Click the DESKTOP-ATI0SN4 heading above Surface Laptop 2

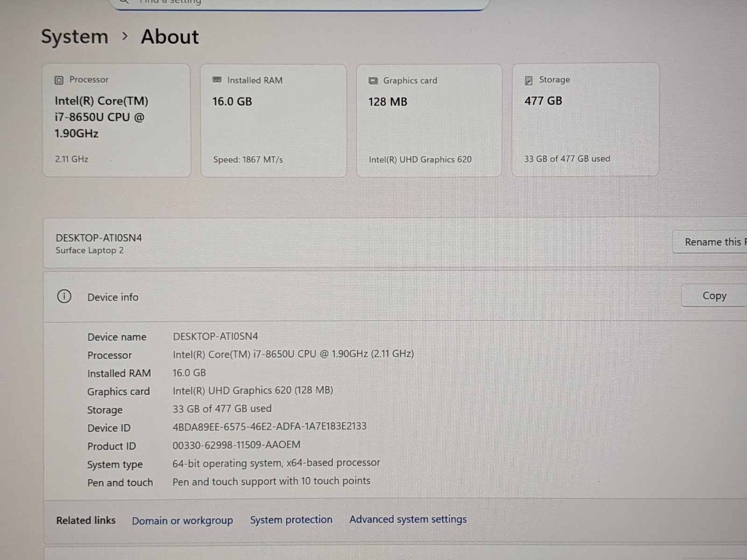(x=99, y=238)
